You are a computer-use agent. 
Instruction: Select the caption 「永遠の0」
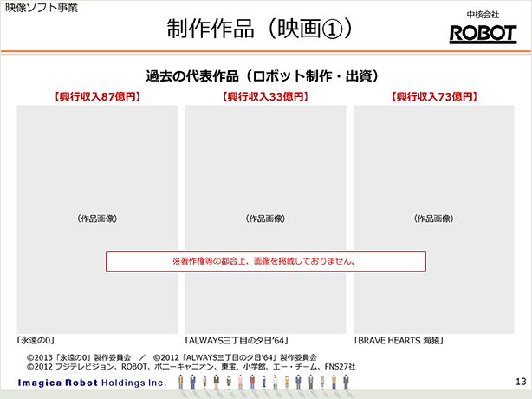pos(36,340)
